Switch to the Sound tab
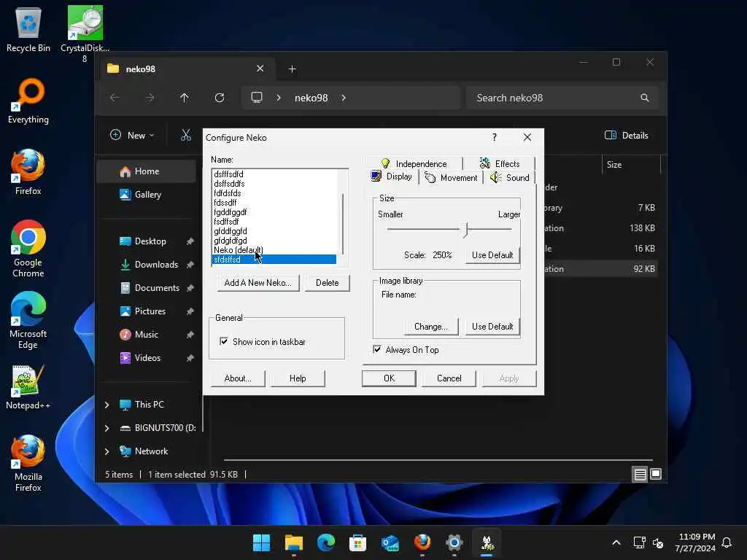This screenshot has height=560, width=747. [510, 178]
